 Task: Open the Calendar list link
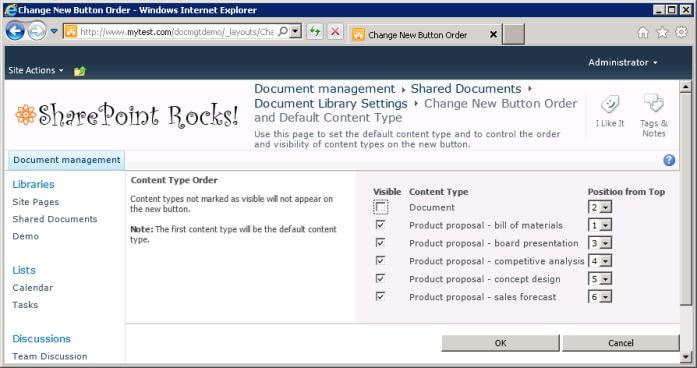(32, 288)
